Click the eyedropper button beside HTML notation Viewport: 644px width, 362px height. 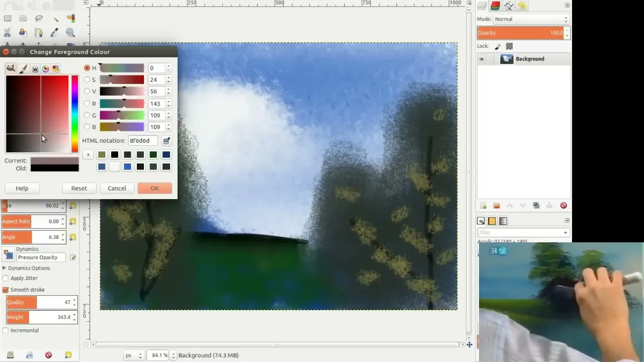tap(167, 141)
